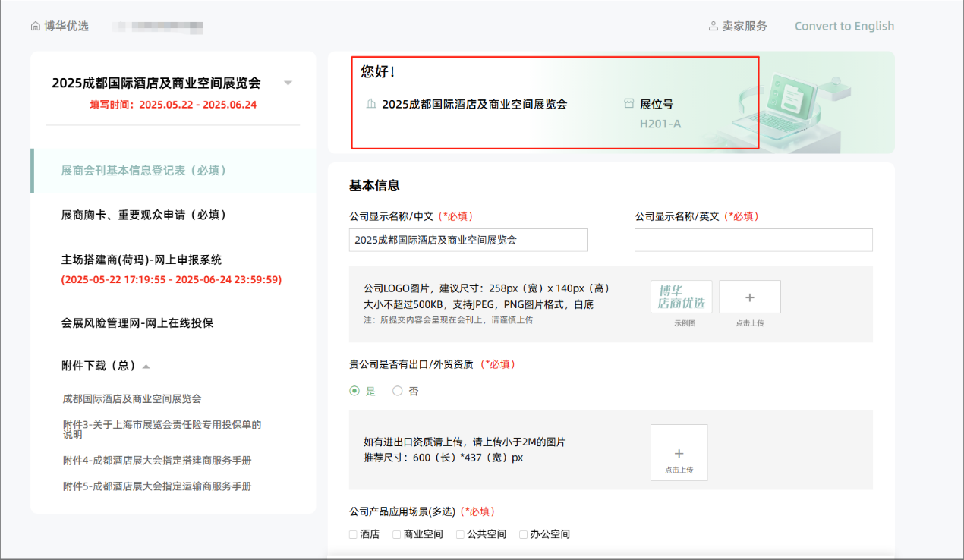Open 会展风险管理网-网上在线投保 menu item

pos(137,322)
